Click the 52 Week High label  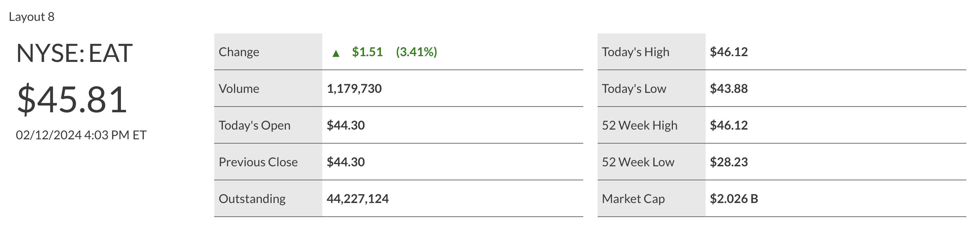[x=639, y=125]
